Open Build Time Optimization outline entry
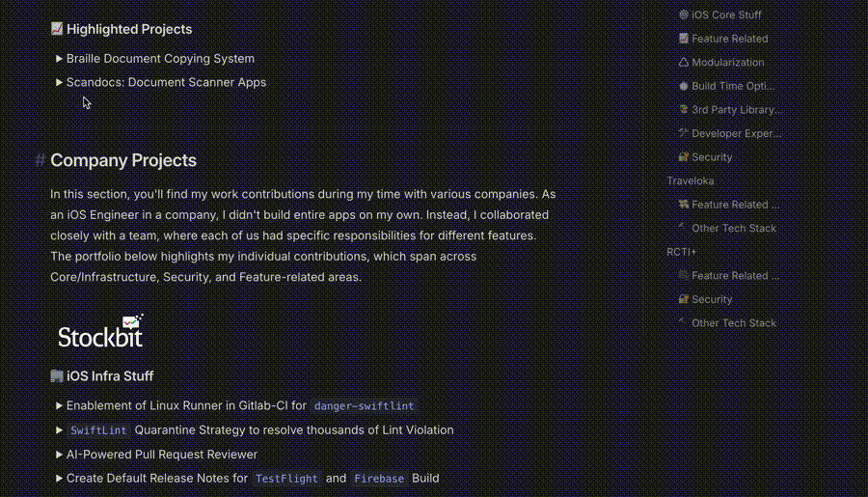The height and width of the screenshot is (497, 868). tap(733, 86)
